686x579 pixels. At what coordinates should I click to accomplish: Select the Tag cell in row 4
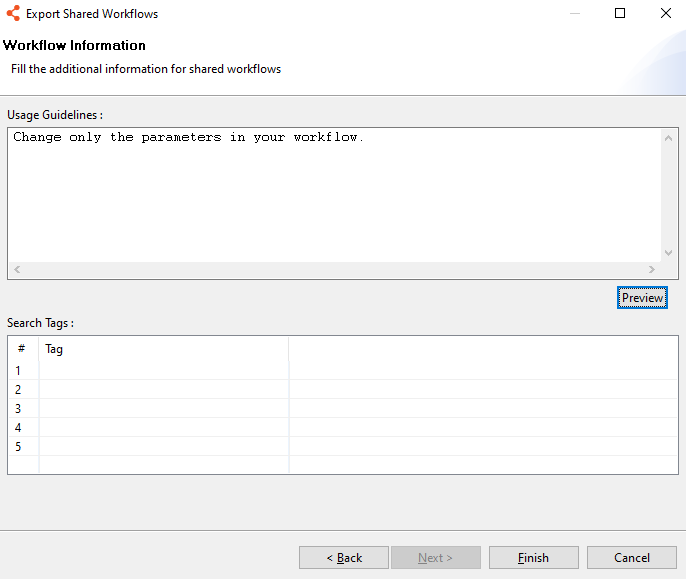tap(163, 428)
